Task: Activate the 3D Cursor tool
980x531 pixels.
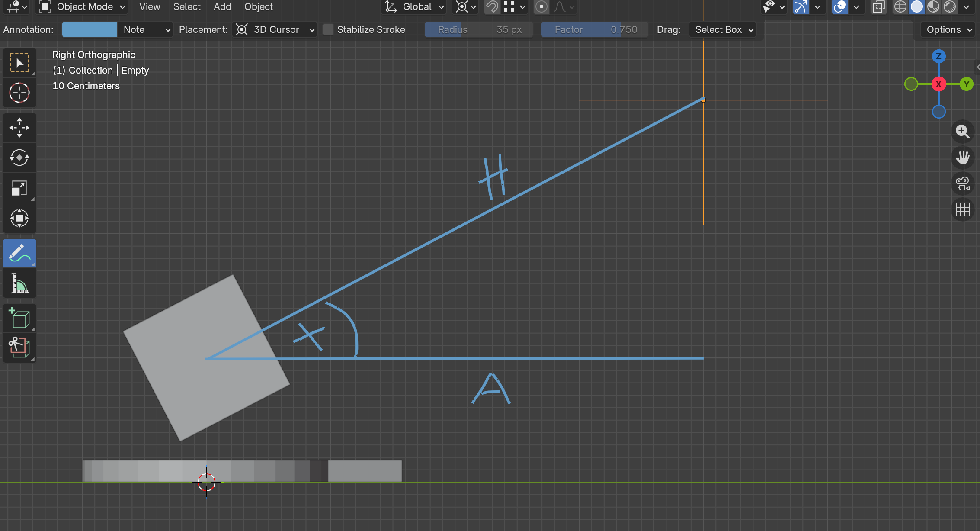Action: click(19, 93)
